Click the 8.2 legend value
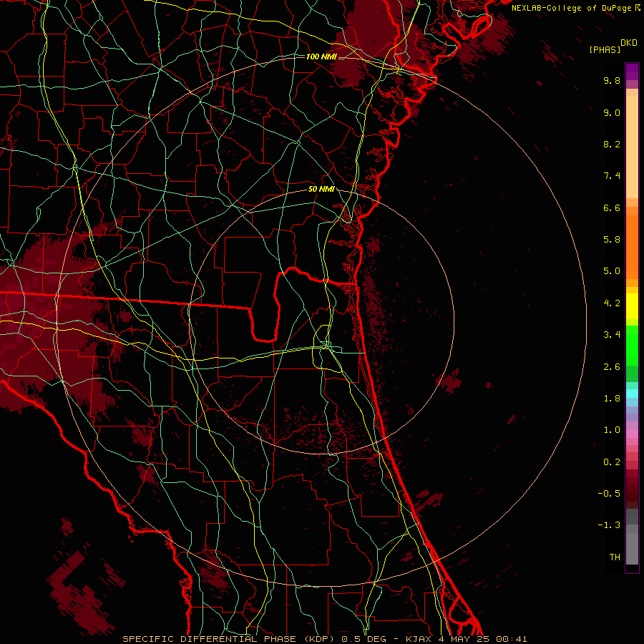Viewport: 644px width, 644px height. pyautogui.click(x=612, y=144)
